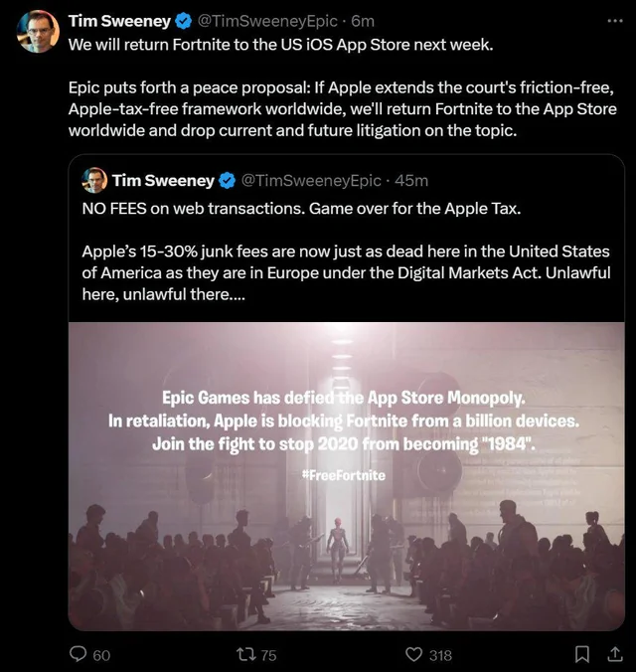
Task: Open the 6m timestamp link
Action: click(363, 21)
